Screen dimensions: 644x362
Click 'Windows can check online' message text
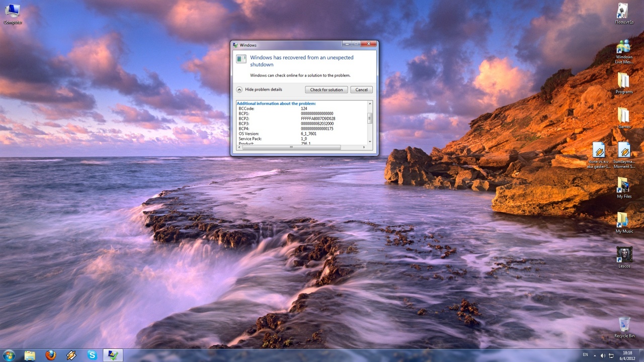click(300, 75)
